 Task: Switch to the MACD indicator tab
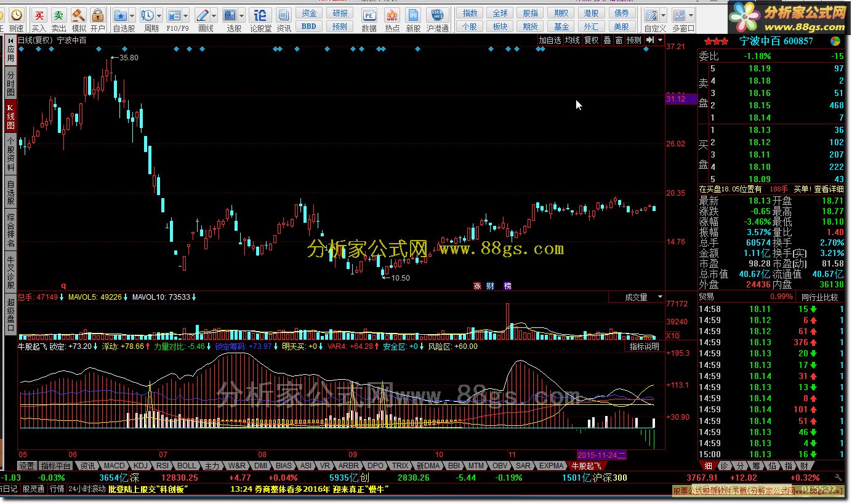point(114,466)
